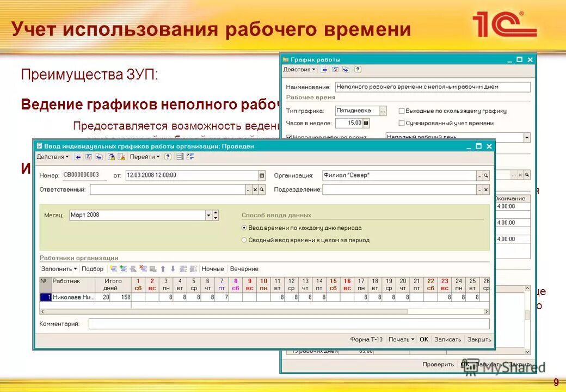566x392 pixels.
Task: Enable Выходные по скользящему графику checkbox
Action: (x=401, y=111)
